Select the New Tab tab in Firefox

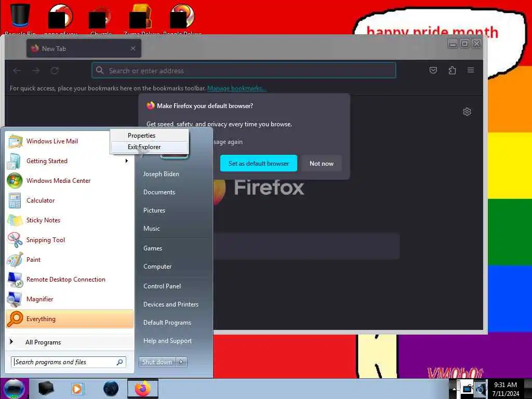(x=84, y=48)
